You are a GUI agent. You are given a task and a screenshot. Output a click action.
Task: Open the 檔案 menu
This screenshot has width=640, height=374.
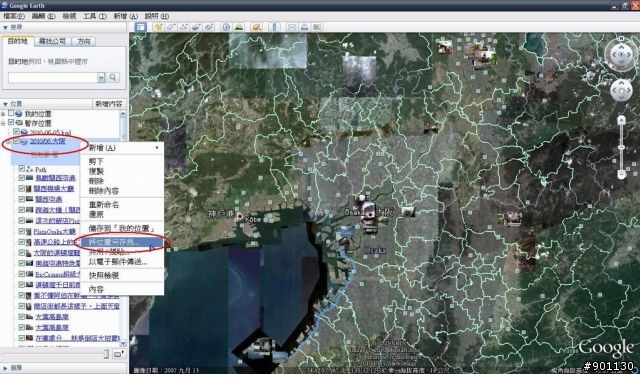click(x=14, y=16)
